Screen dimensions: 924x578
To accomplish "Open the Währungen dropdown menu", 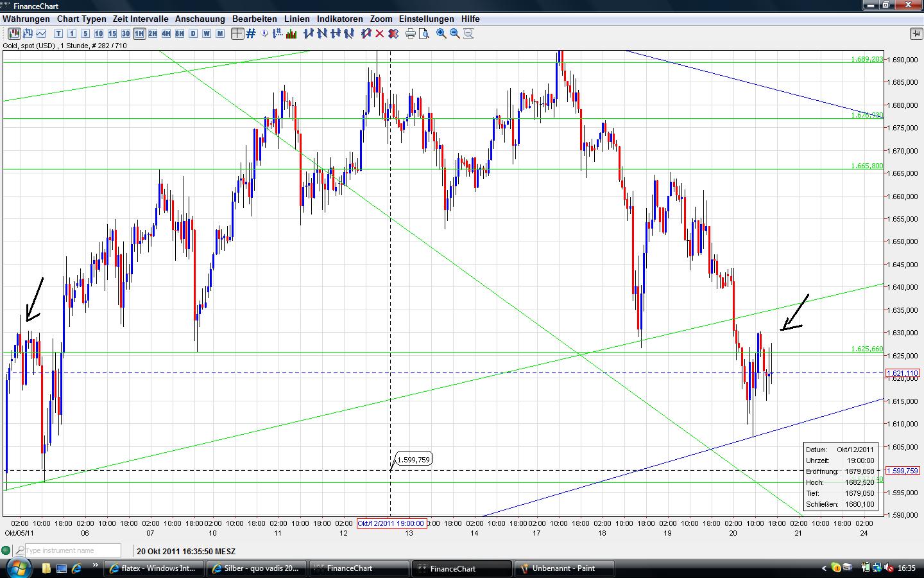I will [x=26, y=19].
